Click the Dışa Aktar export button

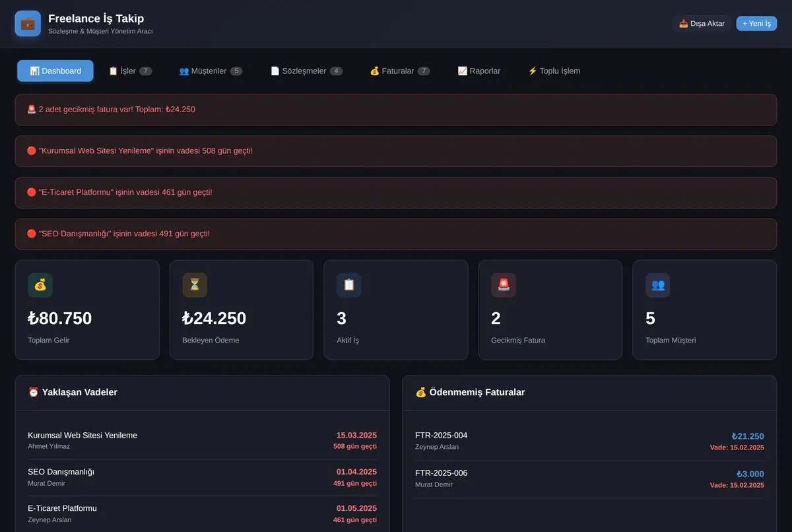702,24
